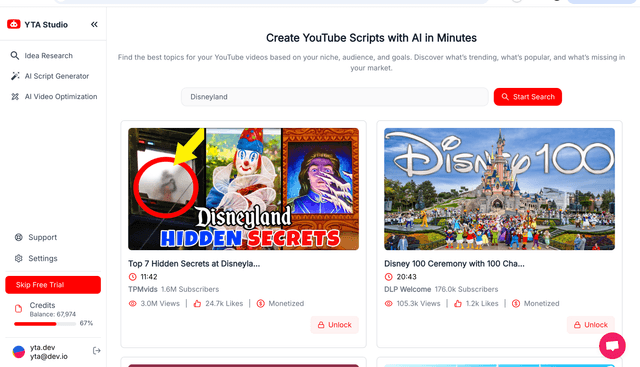Click the 1.6M Subscribers text
640x367 pixels.
coord(190,289)
